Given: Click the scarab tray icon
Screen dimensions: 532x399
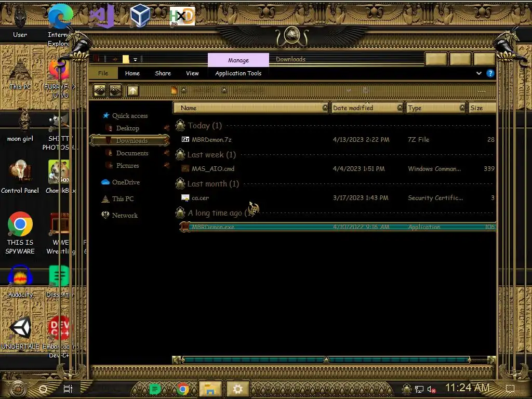Looking at the screenshot, I should (x=406, y=389).
